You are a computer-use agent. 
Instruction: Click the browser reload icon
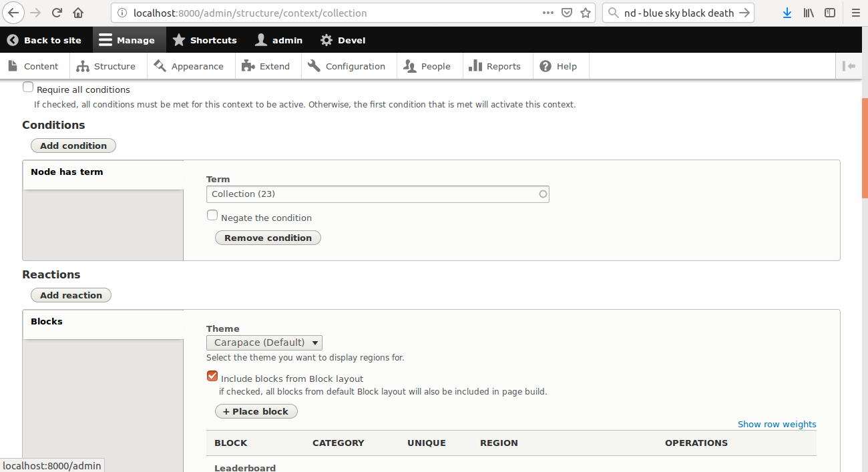point(57,13)
